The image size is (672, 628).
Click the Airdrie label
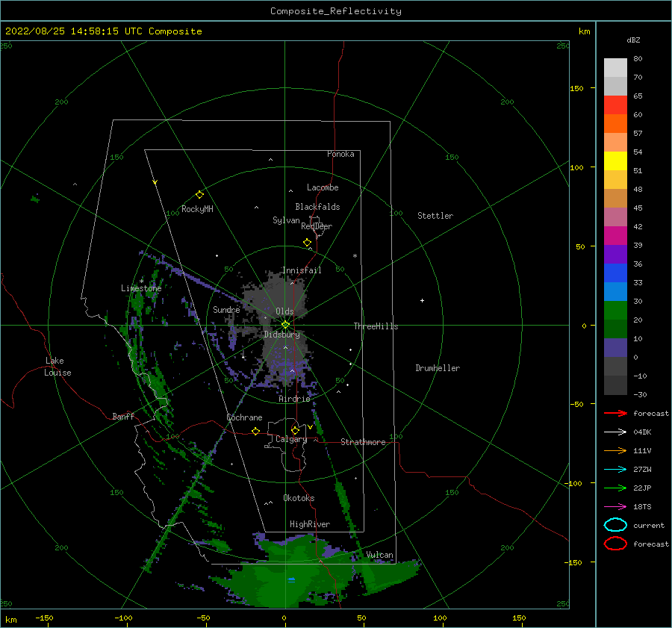pos(294,399)
